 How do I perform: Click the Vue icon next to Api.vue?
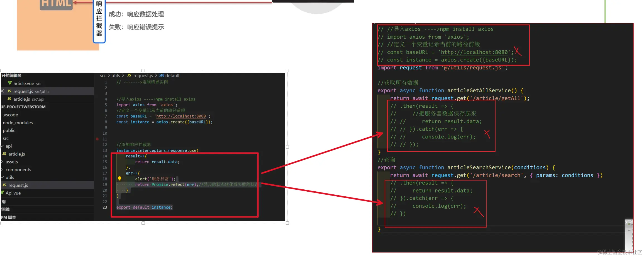click(3, 192)
